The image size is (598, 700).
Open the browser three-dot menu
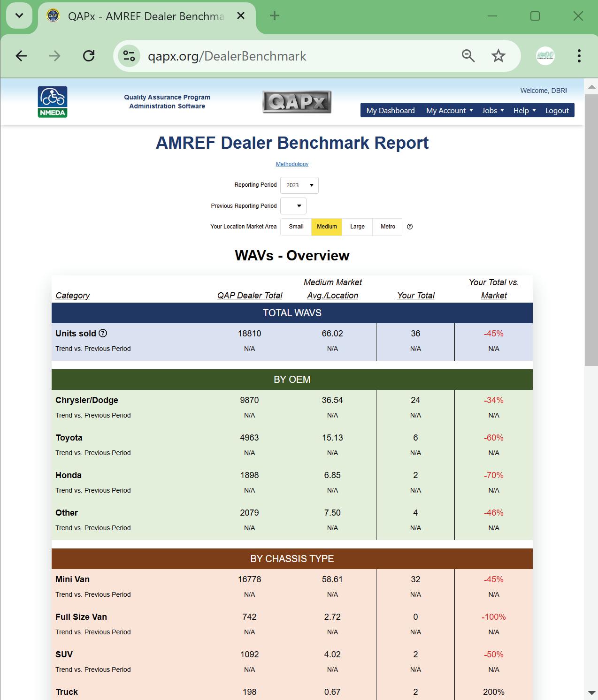click(x=579, y=56)
